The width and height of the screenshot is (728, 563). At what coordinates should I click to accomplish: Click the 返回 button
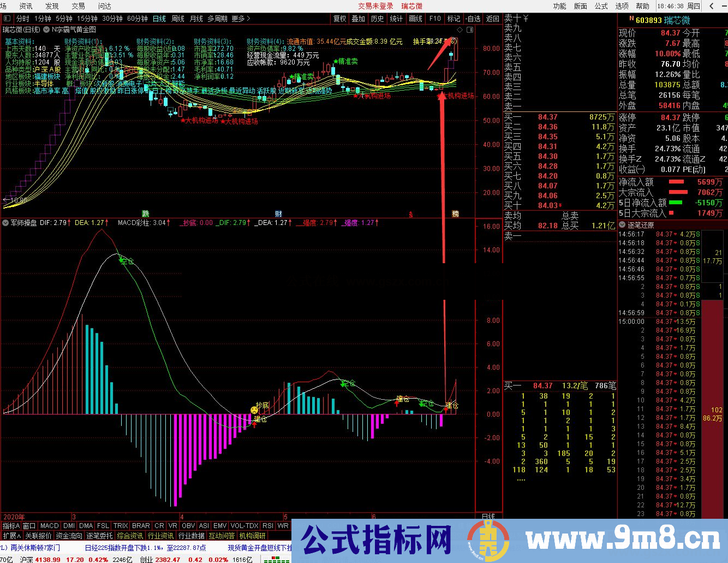[x=492, y=19]
